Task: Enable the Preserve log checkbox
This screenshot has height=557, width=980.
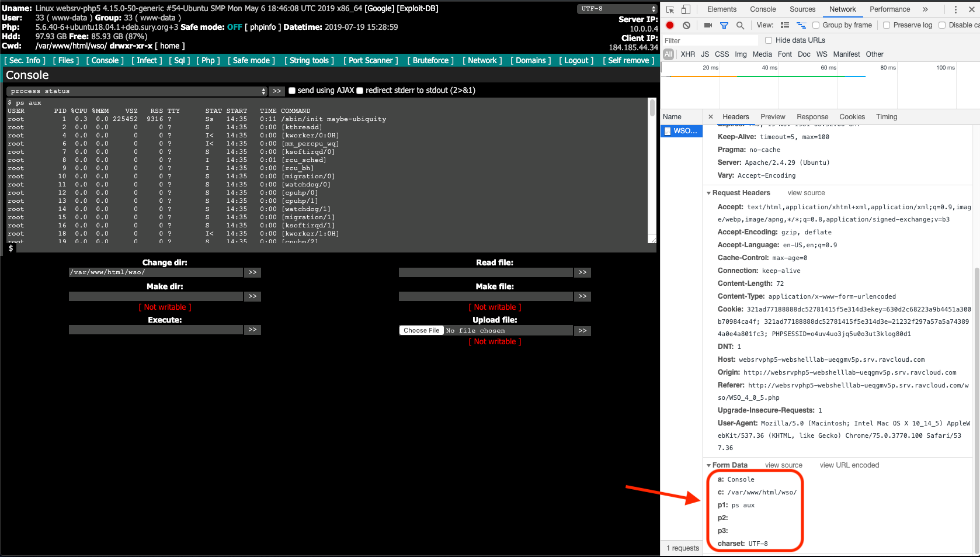Action: pos(887,25)
